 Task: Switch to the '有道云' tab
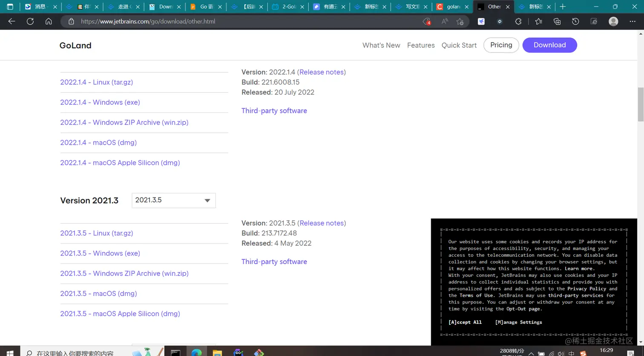(330, 7)
